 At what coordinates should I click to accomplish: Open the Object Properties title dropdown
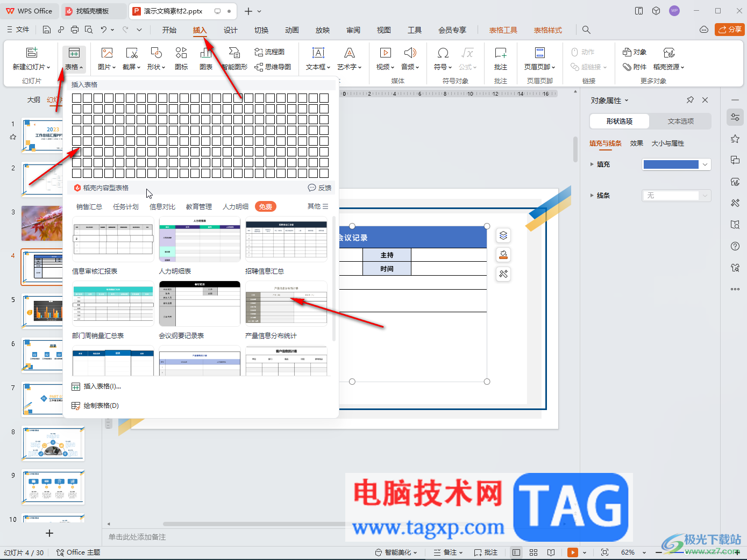[627, 100]
